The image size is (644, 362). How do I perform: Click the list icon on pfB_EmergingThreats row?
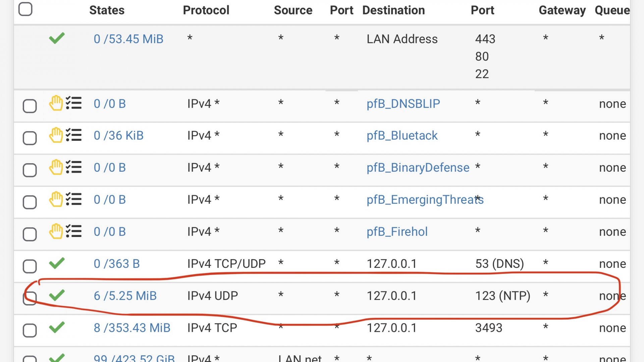[x=73, y=199]
